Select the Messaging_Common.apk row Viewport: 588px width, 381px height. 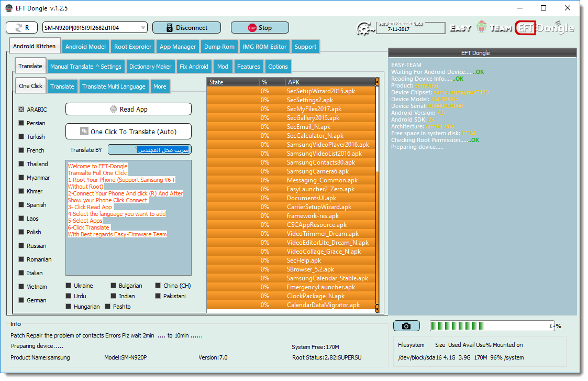click(x=291, y=180)
